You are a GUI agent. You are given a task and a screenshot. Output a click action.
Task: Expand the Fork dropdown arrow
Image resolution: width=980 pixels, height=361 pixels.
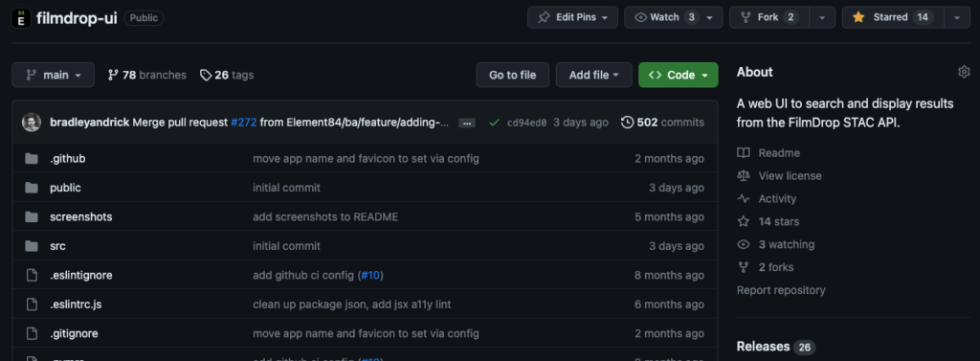point(822,17)
